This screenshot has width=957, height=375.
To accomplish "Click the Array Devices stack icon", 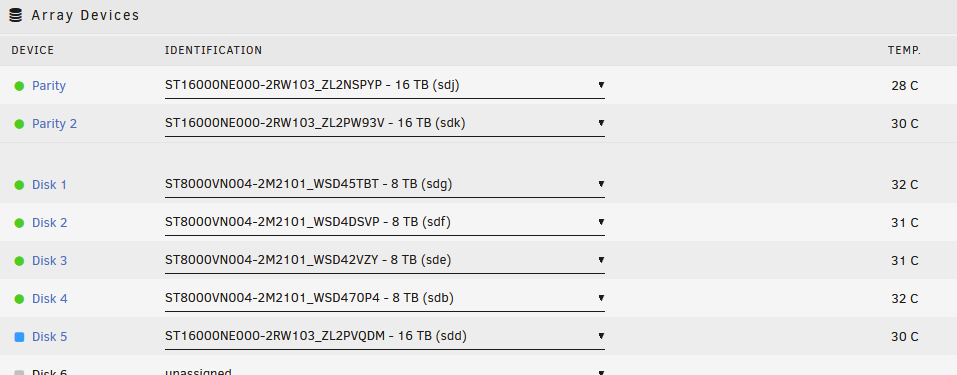I will pyautogui.click(x=16, y=15).
